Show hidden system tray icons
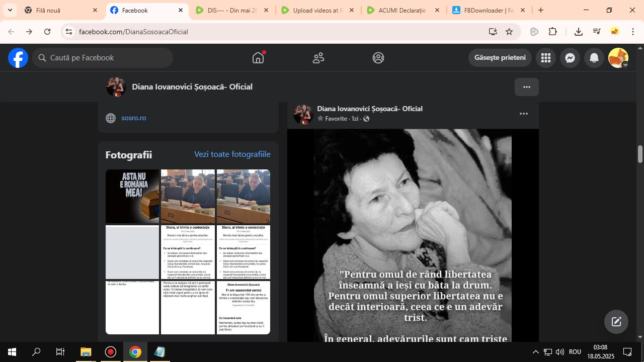644x362 pixels. click(x=536, y=352)
